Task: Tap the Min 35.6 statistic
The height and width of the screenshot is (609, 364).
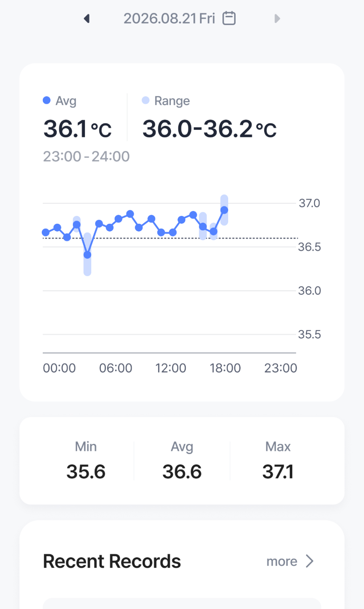Action: coord(86,461)
